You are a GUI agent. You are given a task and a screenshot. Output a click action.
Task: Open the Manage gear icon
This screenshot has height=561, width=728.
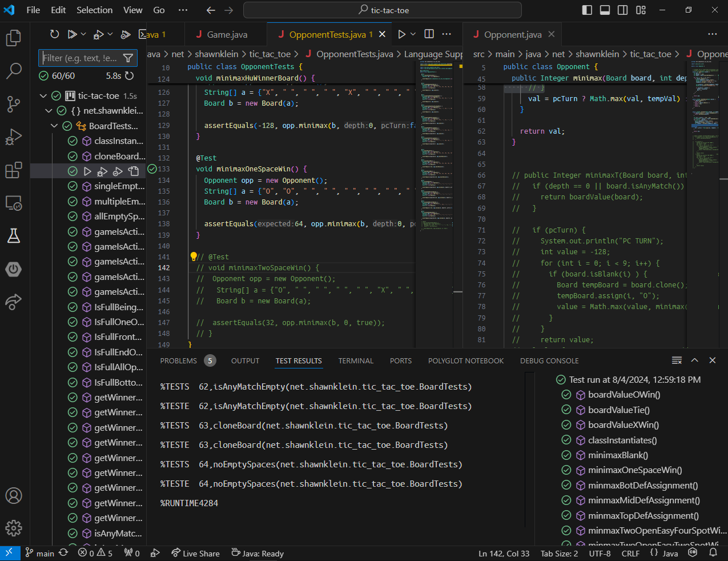point(14,528)
